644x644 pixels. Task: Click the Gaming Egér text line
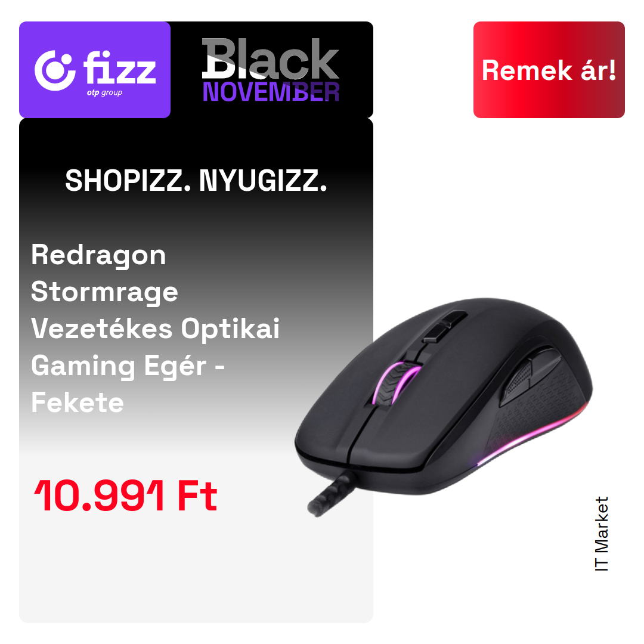[x=128, y=366]
